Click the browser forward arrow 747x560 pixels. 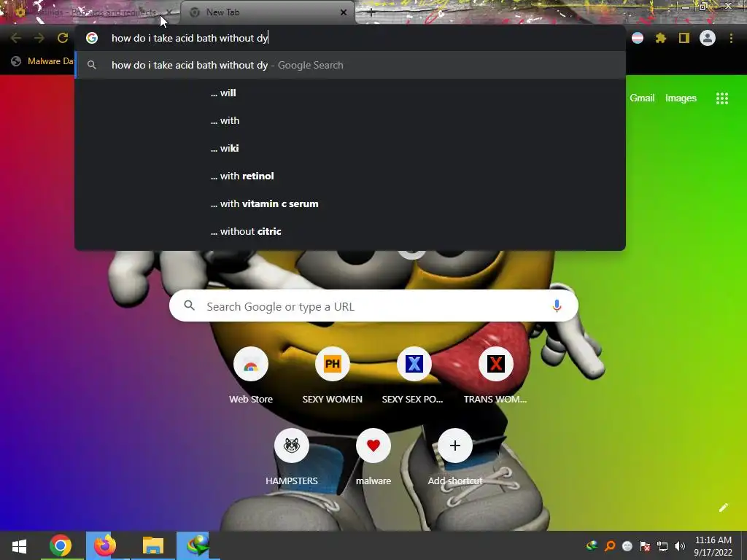click(x=39, y=38)
